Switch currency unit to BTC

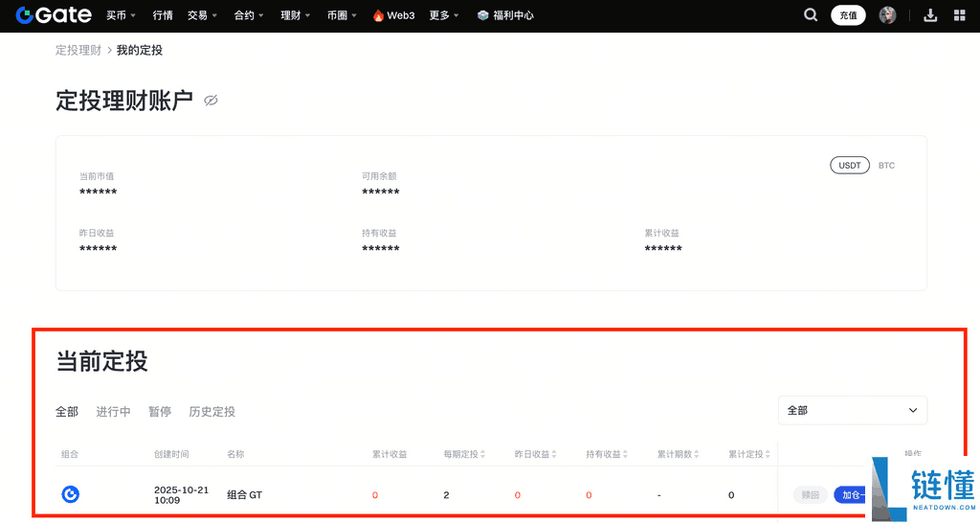pyautogui.click(x=886, y=165)
